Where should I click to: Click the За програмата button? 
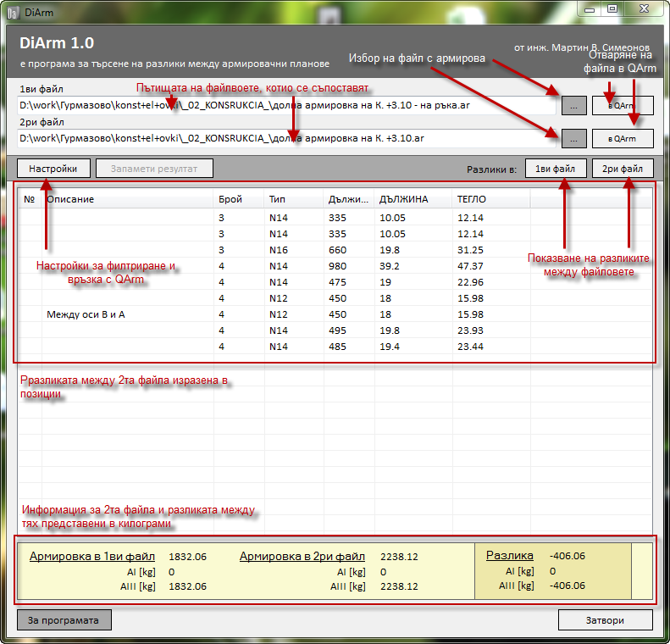pyautogui.click(x=64, y=620)
